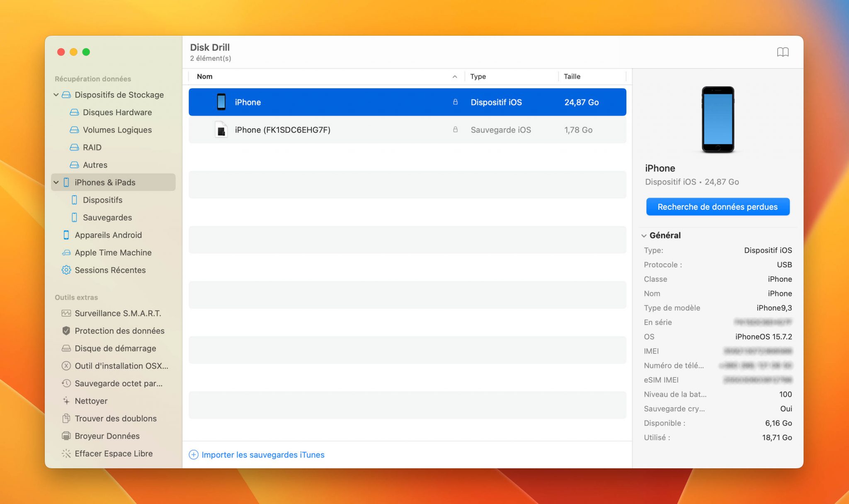Click the iPhone device icon in the list

pyautogui.click(x=221, y=102)
